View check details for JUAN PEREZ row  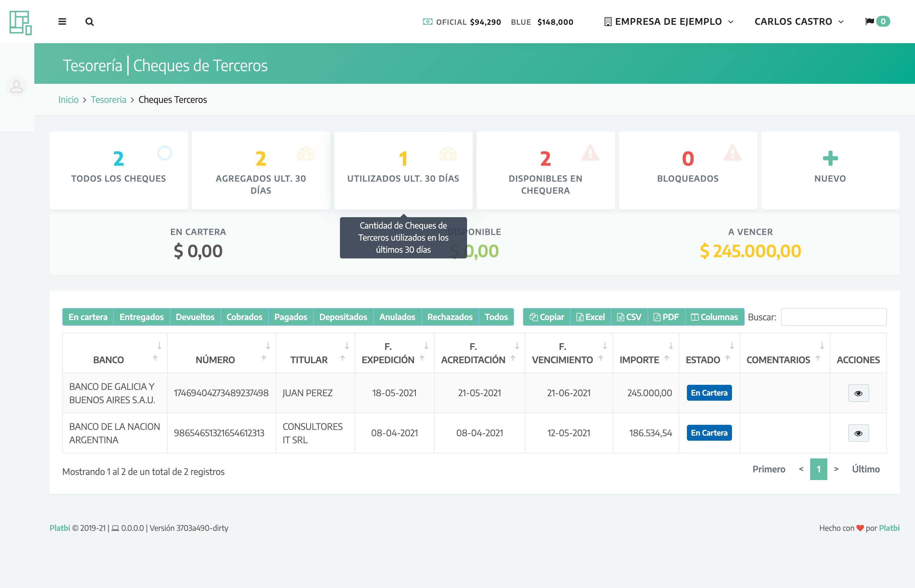[x=858, y=393]
